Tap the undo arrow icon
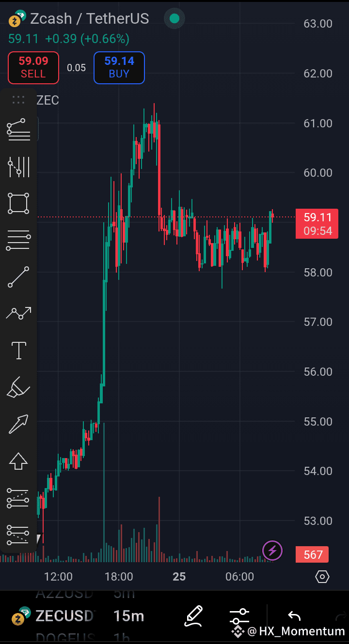349x644 pixels. coord(294,616)
